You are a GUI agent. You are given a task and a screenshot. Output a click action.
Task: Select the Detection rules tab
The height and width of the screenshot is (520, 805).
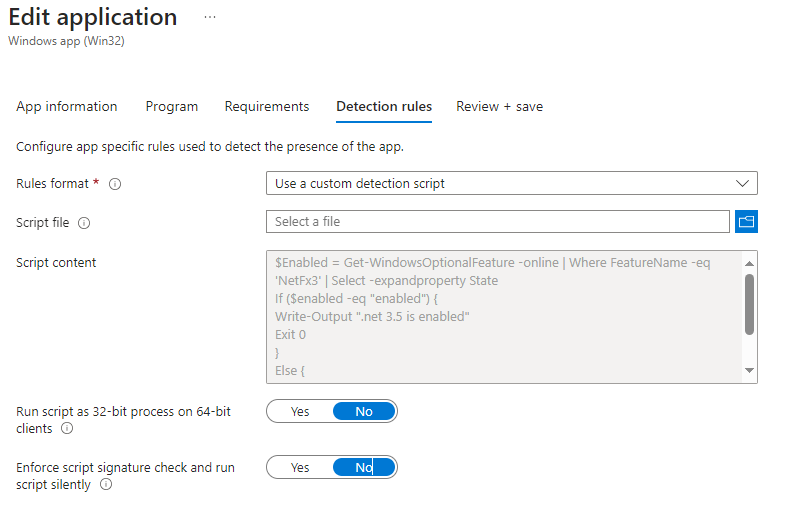click(384, 106)
